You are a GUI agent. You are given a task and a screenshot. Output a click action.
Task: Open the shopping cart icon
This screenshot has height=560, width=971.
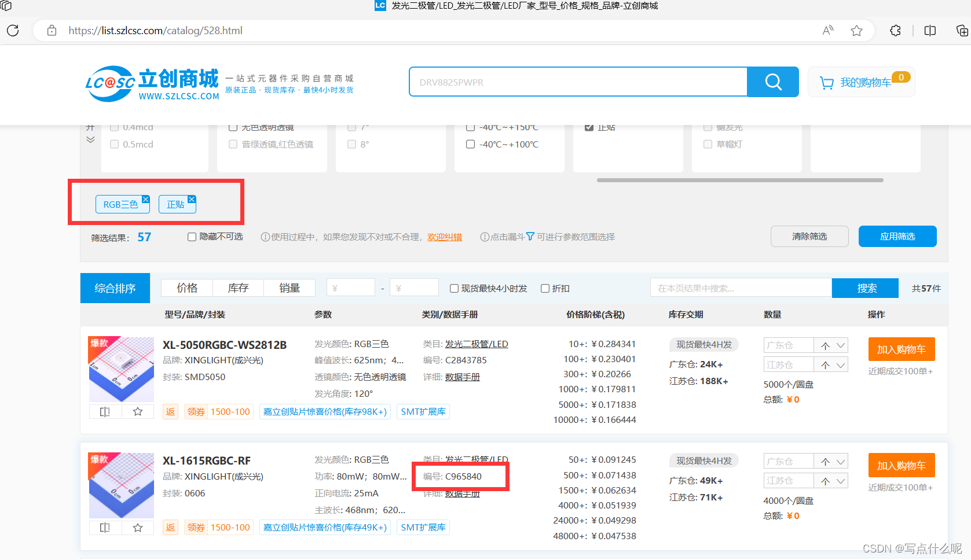pyautogui.click(x=827, y=83)
